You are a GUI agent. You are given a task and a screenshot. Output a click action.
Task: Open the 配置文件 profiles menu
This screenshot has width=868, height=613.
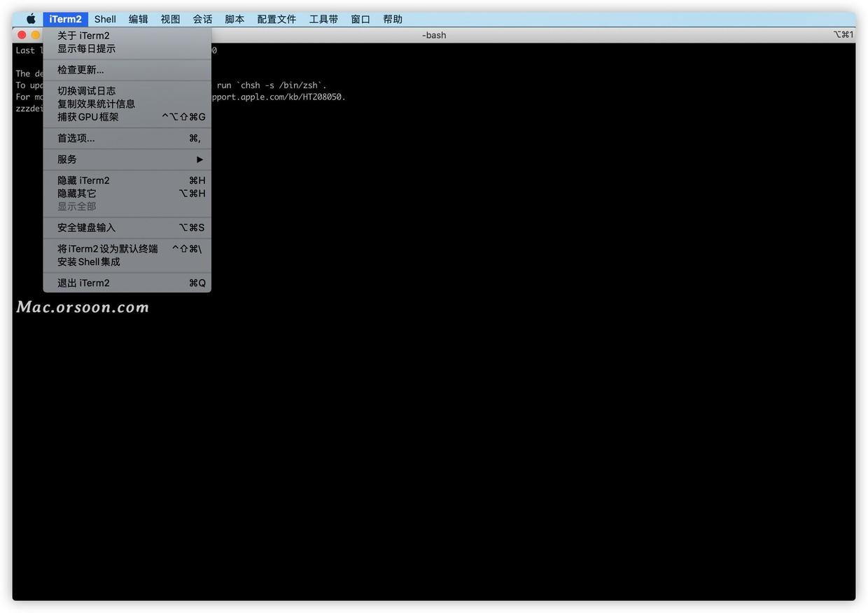tap(277, 19)
